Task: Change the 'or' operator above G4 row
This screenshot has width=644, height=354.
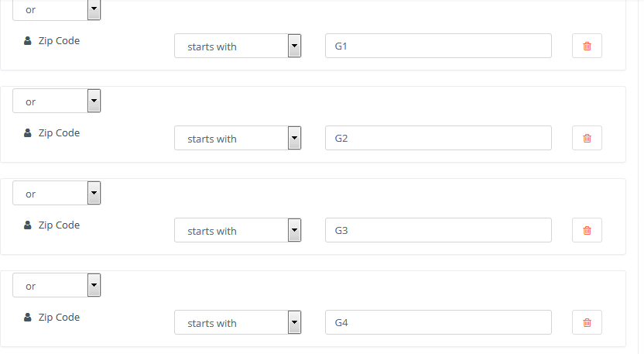Action: (57, 285)
